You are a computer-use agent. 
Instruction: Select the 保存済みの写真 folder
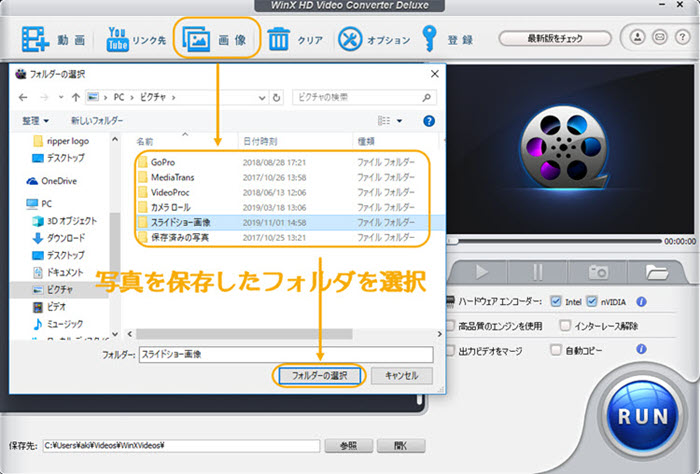[x=179, y=237]
